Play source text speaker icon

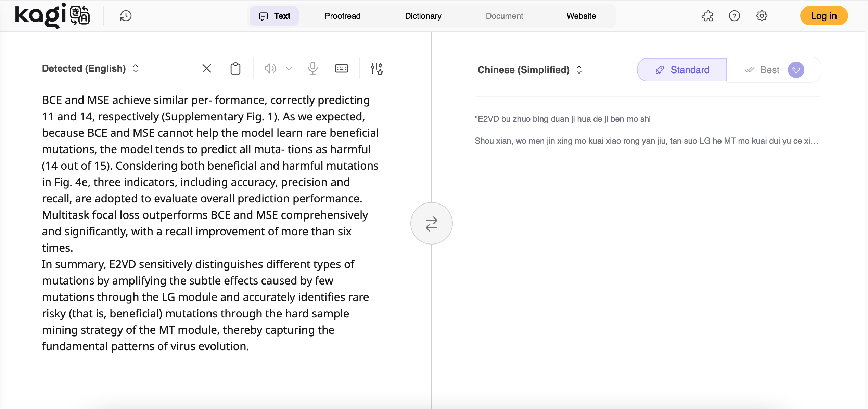tap(270, 68)
